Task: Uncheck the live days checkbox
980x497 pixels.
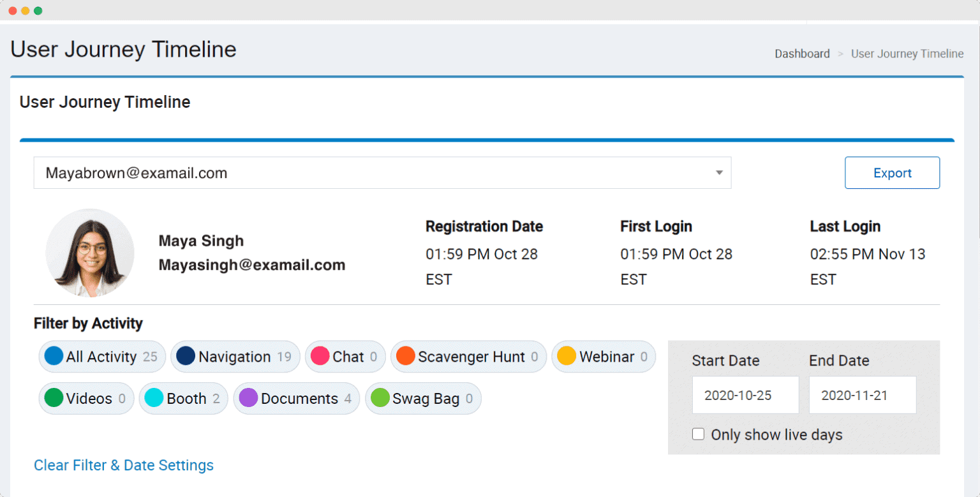Action: pyautogui.click(x=699, y=434)
